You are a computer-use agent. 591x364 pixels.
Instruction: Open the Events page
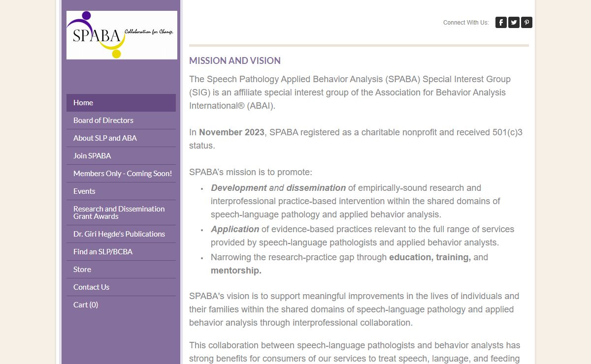pos(121,191)
